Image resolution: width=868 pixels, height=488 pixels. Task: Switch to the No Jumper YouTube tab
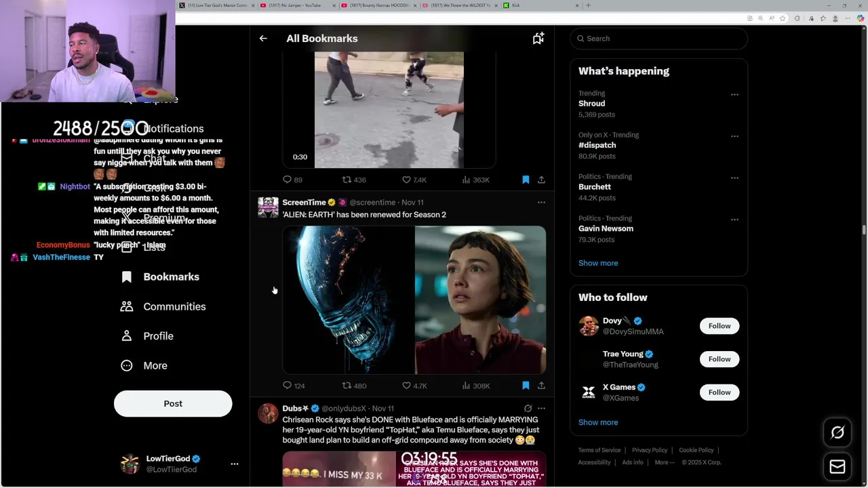coord(298,5)
